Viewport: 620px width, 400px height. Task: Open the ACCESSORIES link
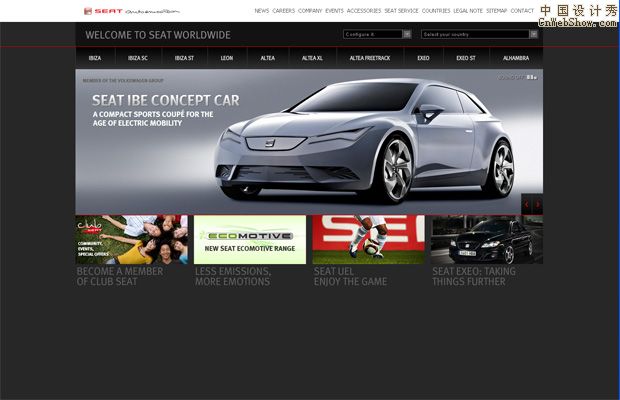[364, 11]
